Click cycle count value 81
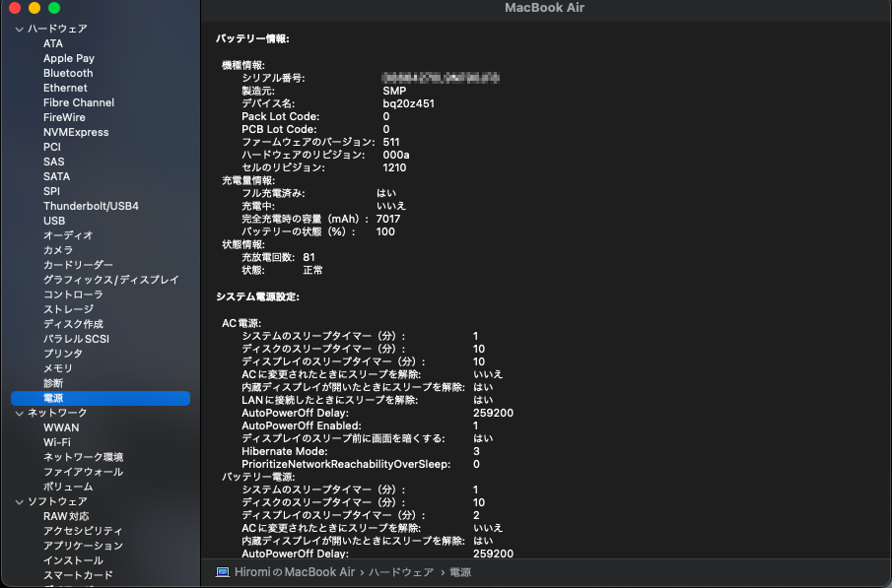The width and height of the screenshot is (892, 588). point(309,257)
